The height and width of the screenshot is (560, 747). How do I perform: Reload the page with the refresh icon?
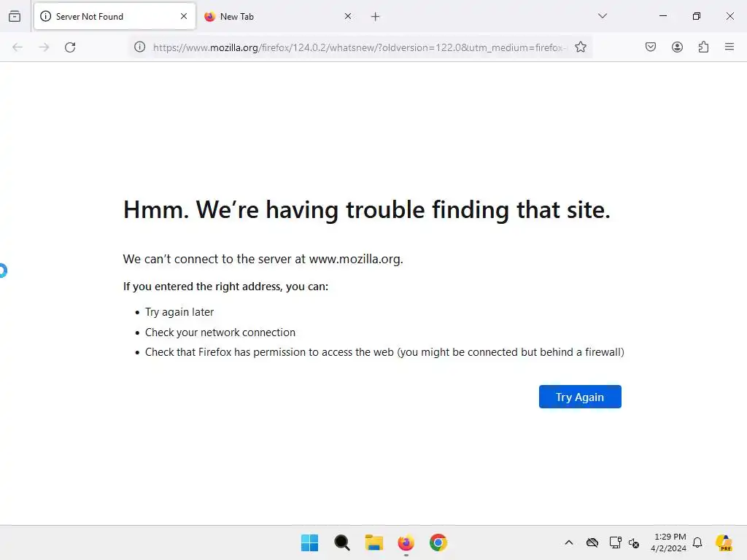[70, 47]
